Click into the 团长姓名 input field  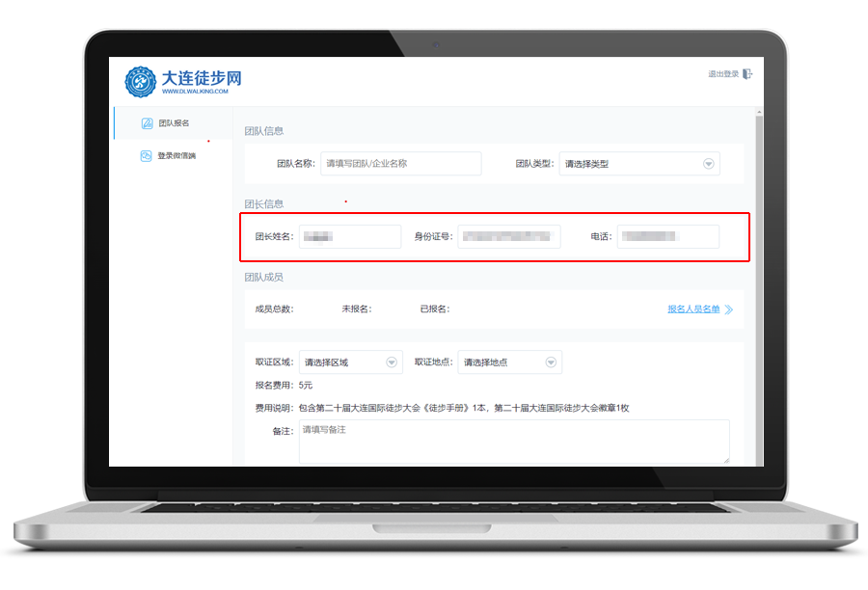click(x=349, y=236)
